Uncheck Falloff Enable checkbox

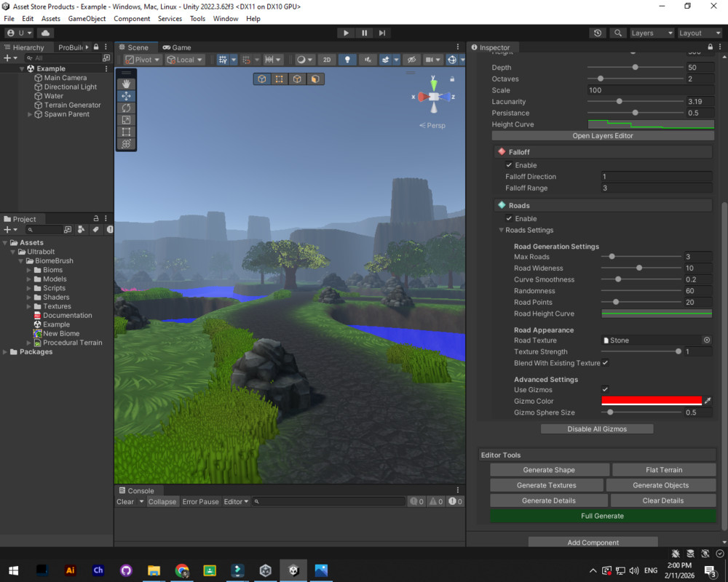click(x=509, y=164)
